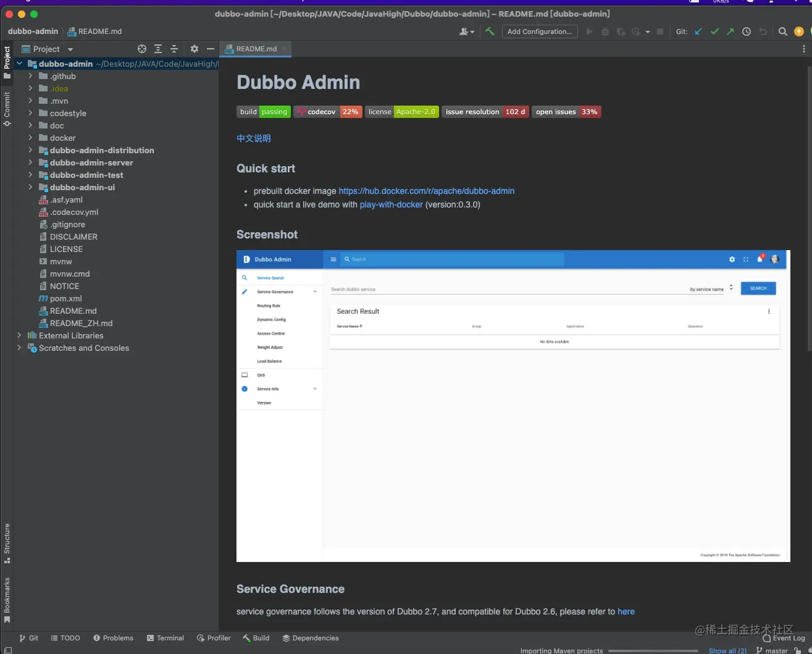Expand External Libraries node
Viewport: 812px width, 654px height.
[x=20, y=335]
